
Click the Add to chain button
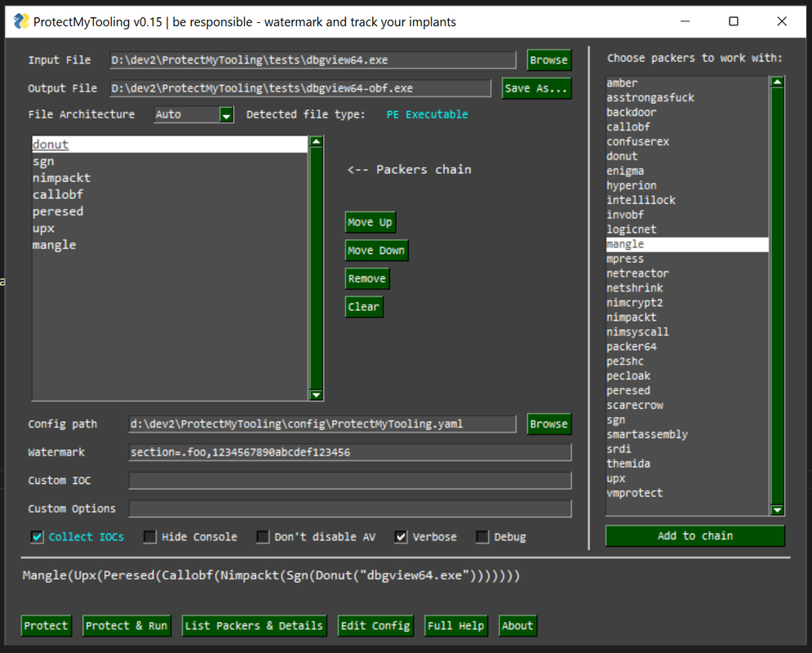click(x=695, y=536)
